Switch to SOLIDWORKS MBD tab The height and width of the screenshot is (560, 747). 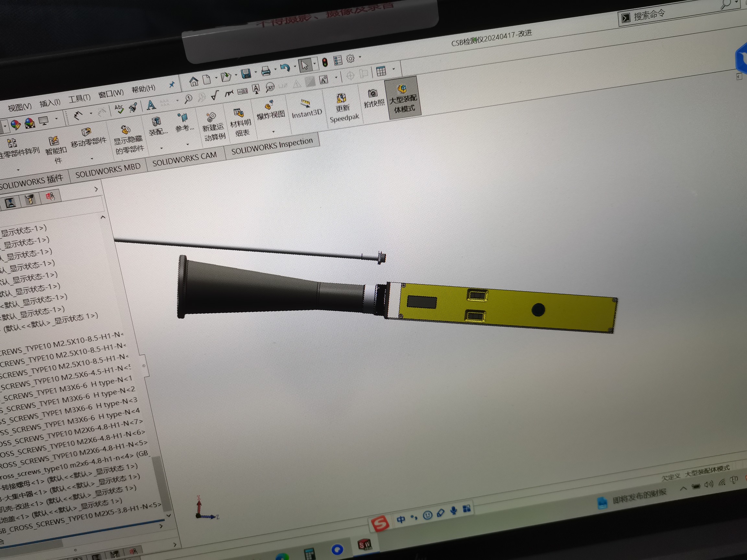[108, 171]
